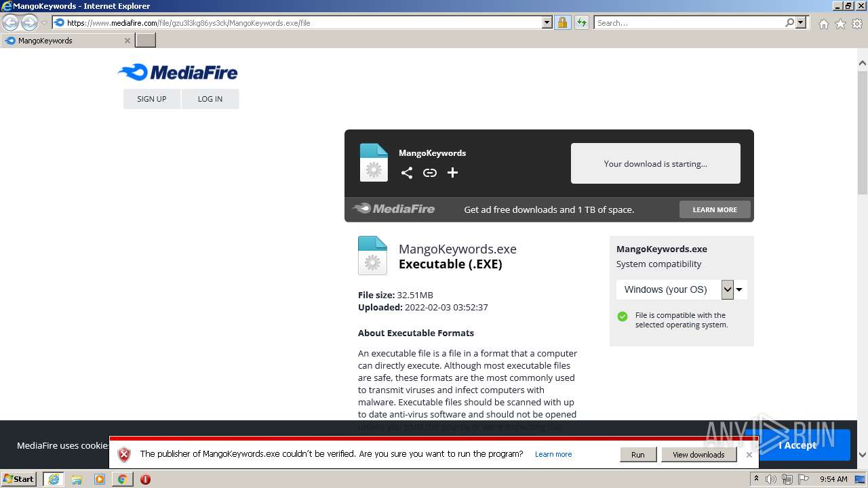Click the volume speaker tray icon
The image size is (868, 488).
(x=771, y=479)
